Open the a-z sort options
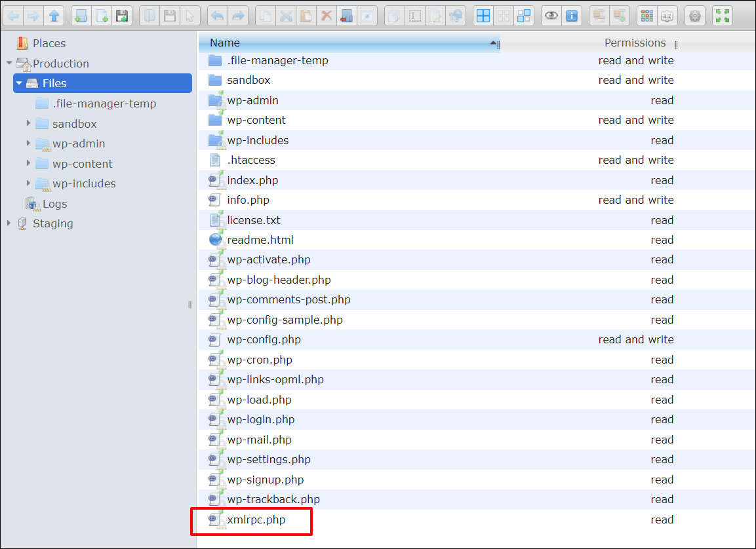The image size is (756, 549). click(x=667, y=16)
